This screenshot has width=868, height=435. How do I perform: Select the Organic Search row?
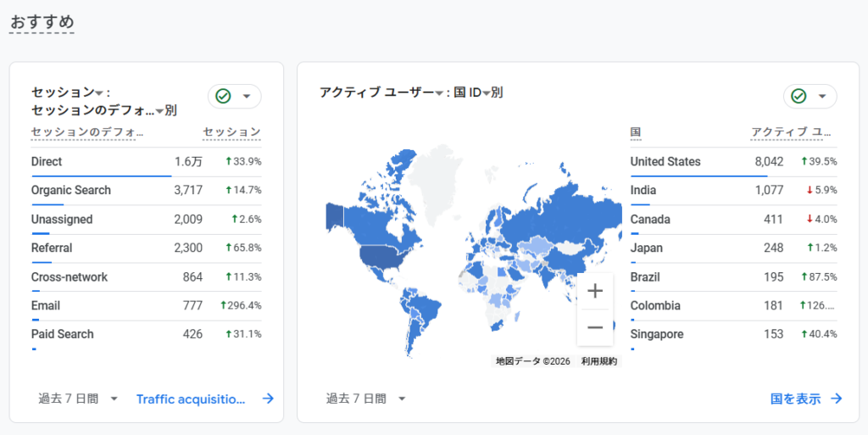tap(146, 191)
